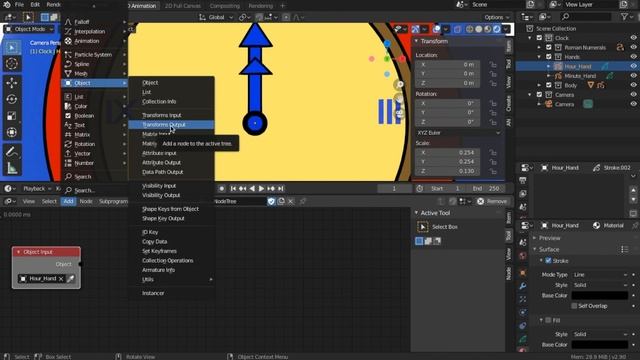This screenshot has height=360, width=640.
Task: Open the Subprograms menu
Action: [x=113, y=201]
